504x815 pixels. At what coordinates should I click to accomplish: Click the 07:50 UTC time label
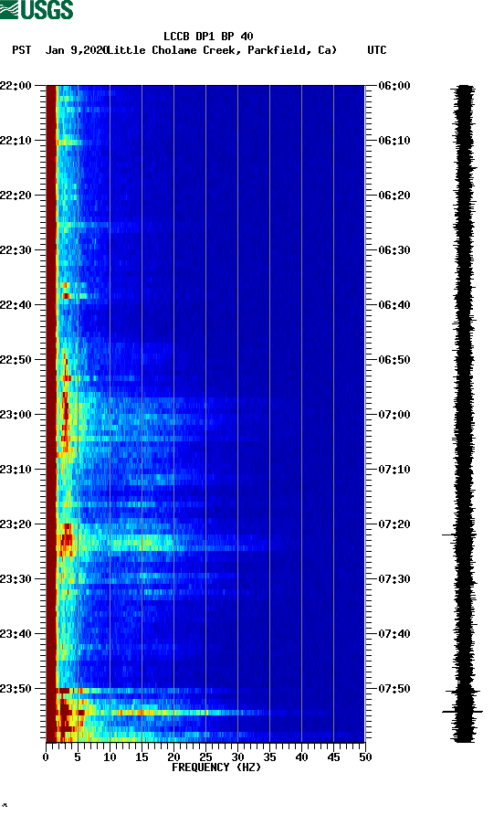[394, 689]
